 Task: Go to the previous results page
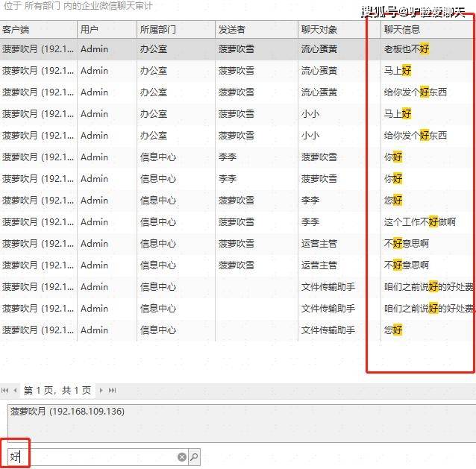(15, 391)
